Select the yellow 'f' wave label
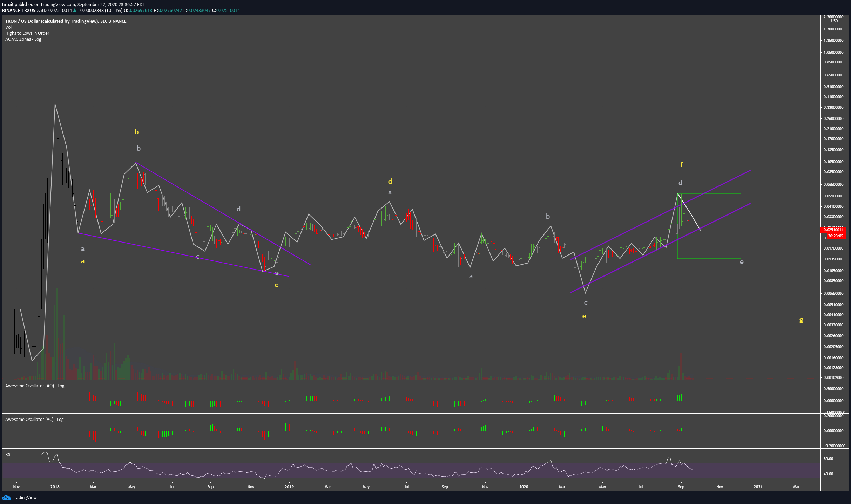Screen dimensions: 851x504 tap(681, 164)
